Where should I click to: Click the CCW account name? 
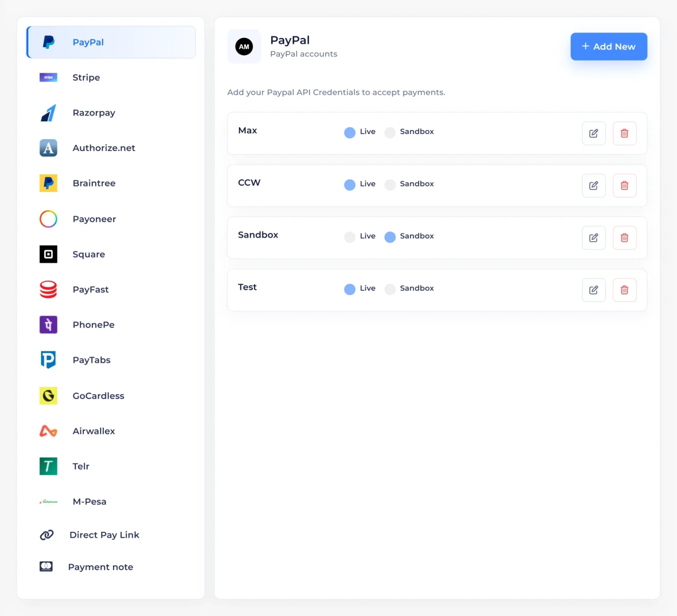pyautogui.click(x=249, y=183)
